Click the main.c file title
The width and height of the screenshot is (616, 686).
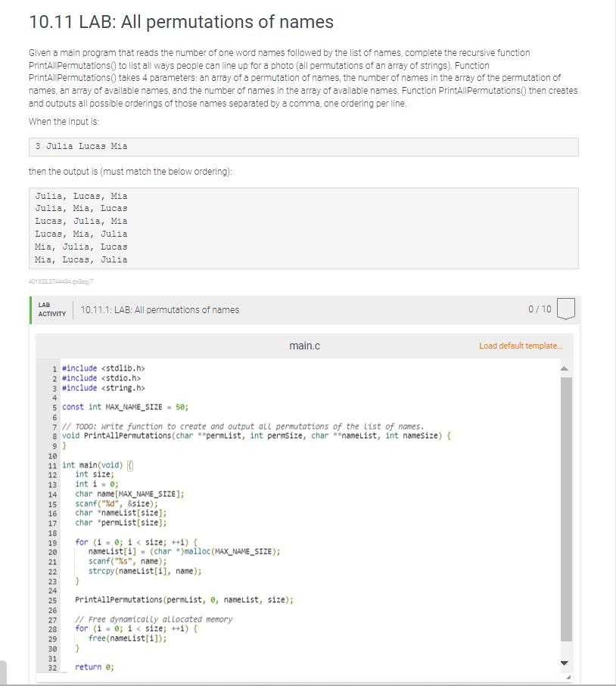304,346
